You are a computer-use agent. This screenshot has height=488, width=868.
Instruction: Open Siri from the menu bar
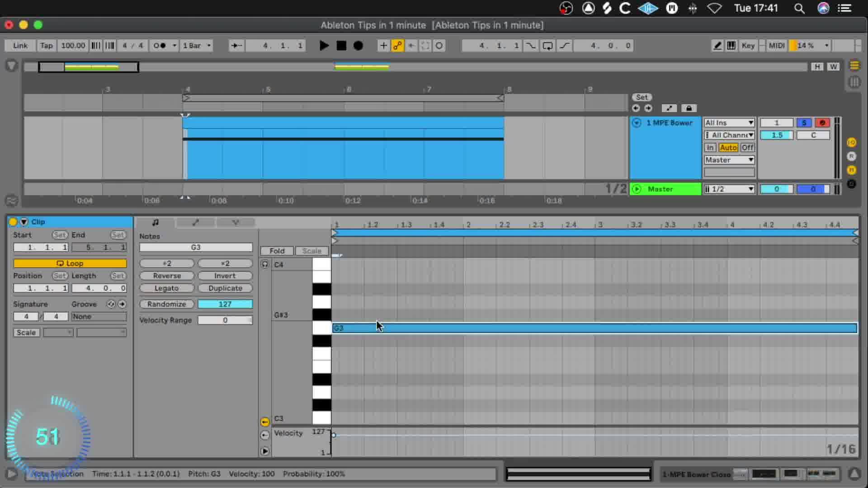coord(823,8)
